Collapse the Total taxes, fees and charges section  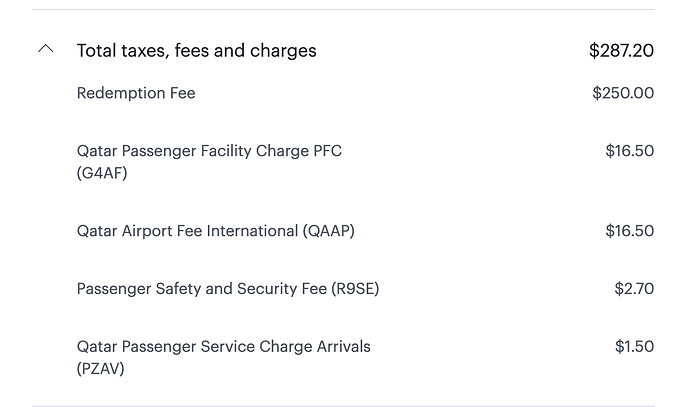click(x=45, y=49)
